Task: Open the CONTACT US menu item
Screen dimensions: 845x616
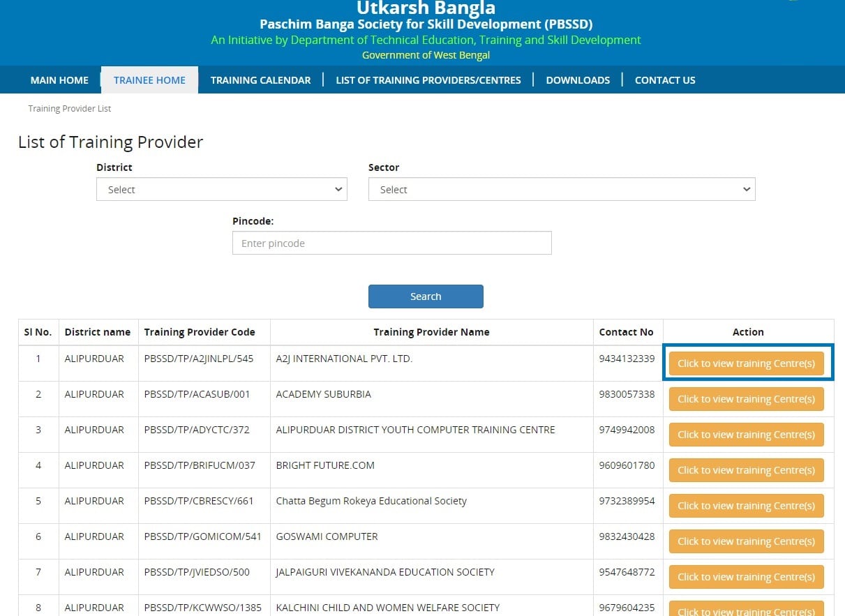Action: (665, 80)
